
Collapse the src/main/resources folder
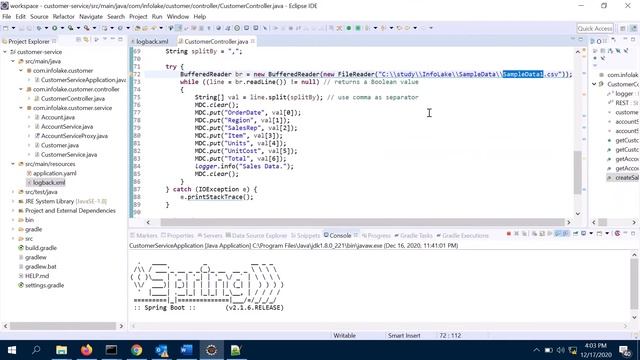pos(13,164)
